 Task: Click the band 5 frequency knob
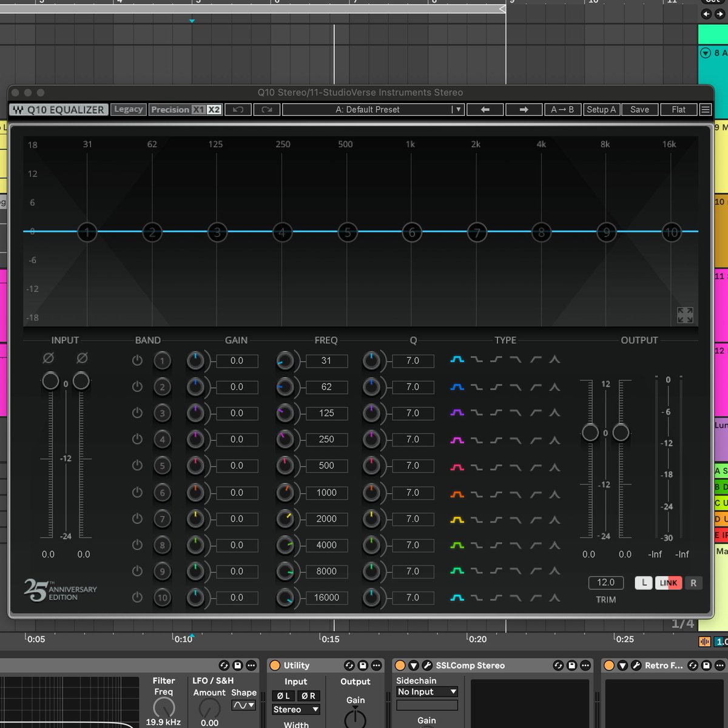point(285,465)
